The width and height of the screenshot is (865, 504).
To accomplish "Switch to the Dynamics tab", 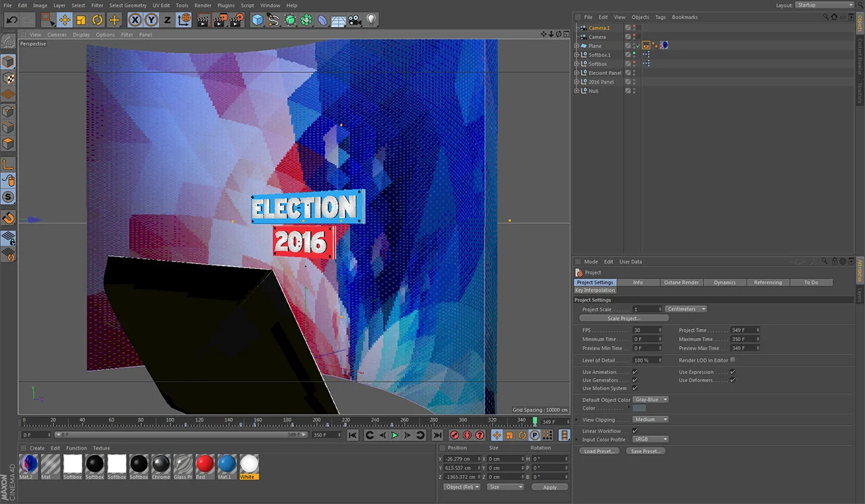I will click(724, 282).
